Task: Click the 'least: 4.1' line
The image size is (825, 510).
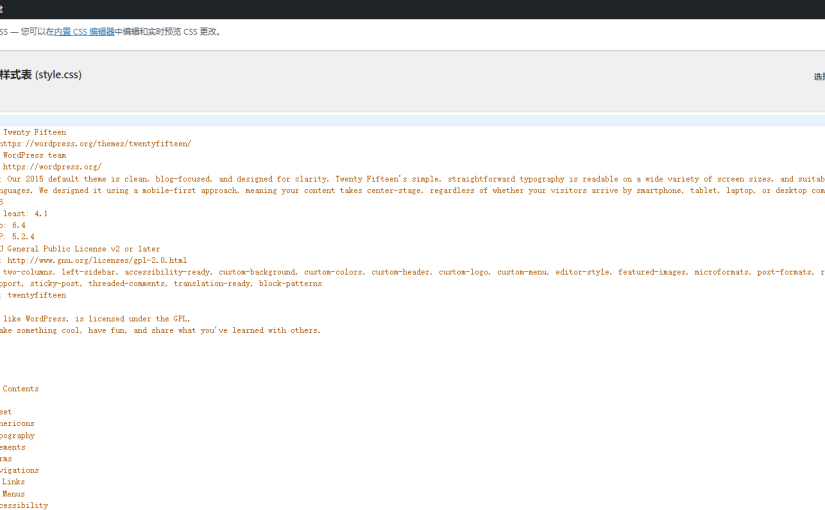Action: point(25,214)
